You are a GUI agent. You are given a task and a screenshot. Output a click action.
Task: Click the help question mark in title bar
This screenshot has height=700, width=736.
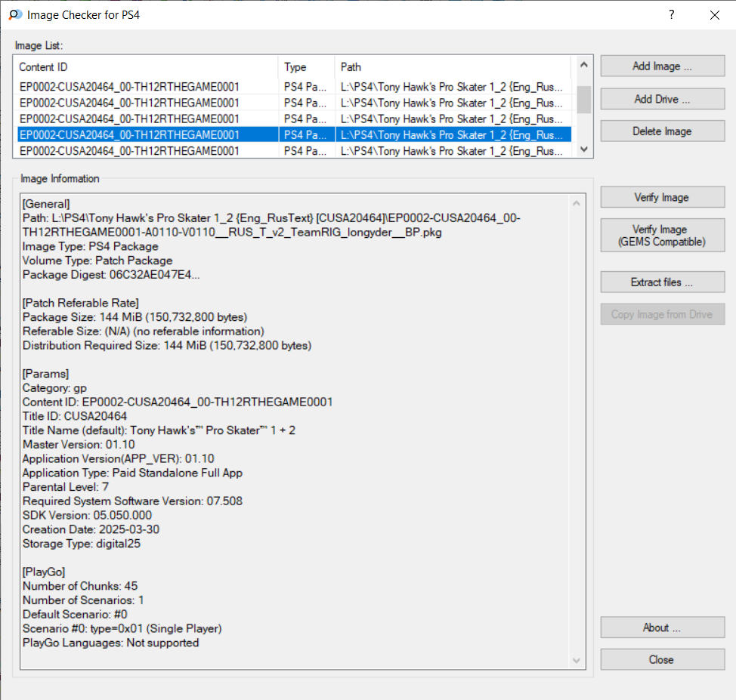(672, 14)
